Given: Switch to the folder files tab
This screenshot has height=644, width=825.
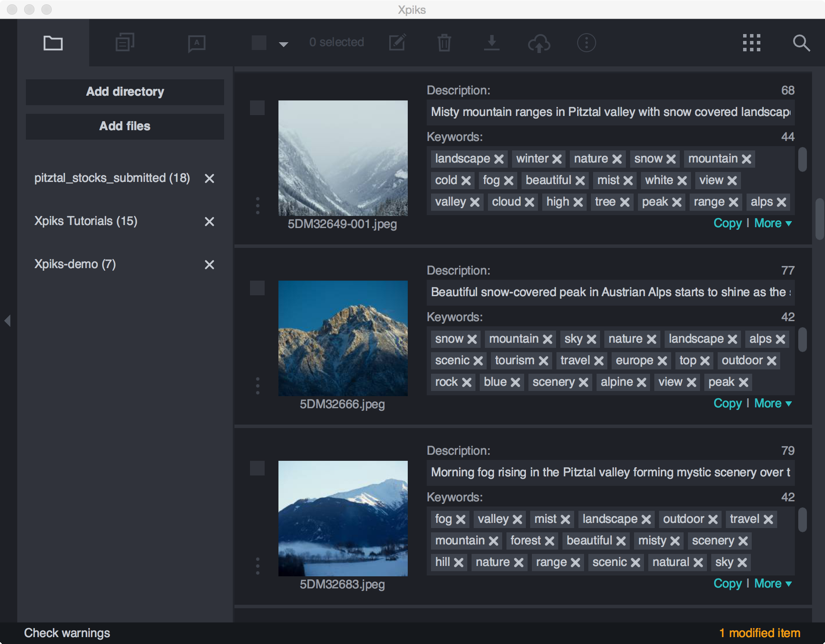Looking at the screenshot, I should (53, 43).
